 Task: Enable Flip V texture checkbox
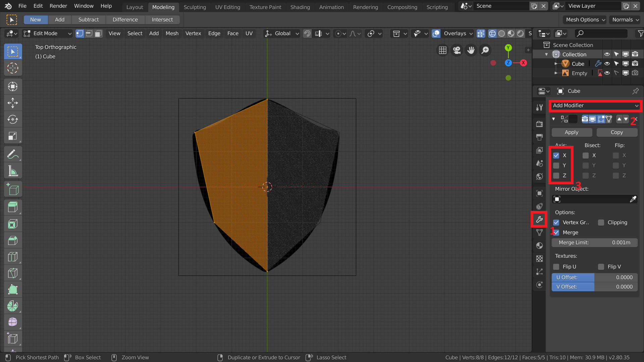click(x=601, y=267)
